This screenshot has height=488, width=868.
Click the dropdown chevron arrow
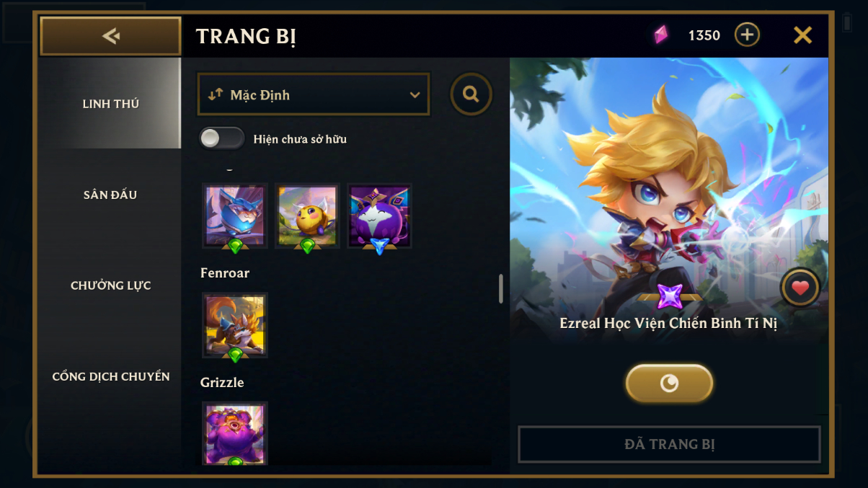[415, 95]
